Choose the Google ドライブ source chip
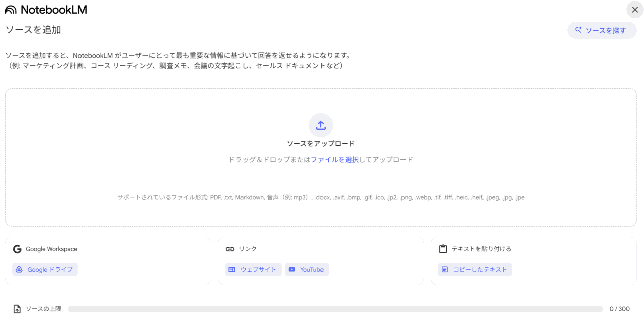This screenshot has height=318, width=644. pos(45,270)
